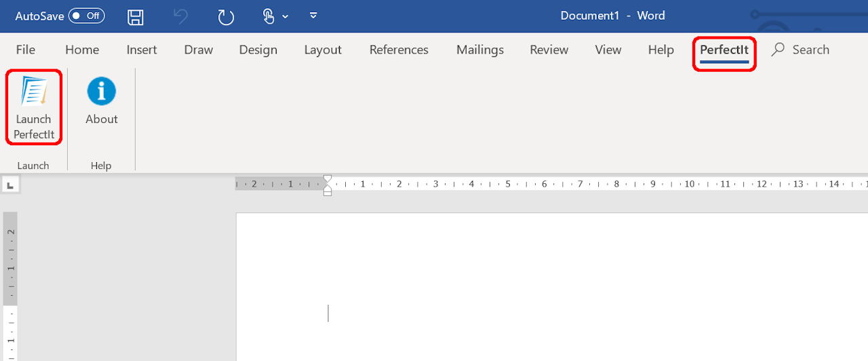Open the References tab

[x=399, y=50]
